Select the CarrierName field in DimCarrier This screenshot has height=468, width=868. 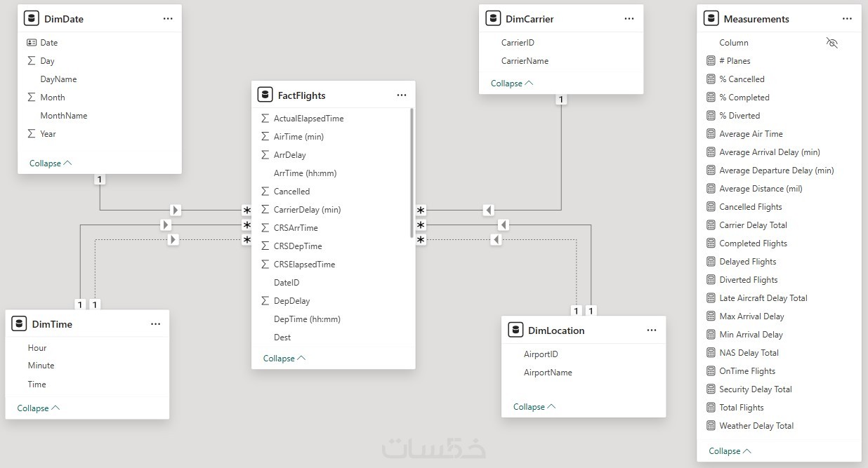[x=525, y=61]
